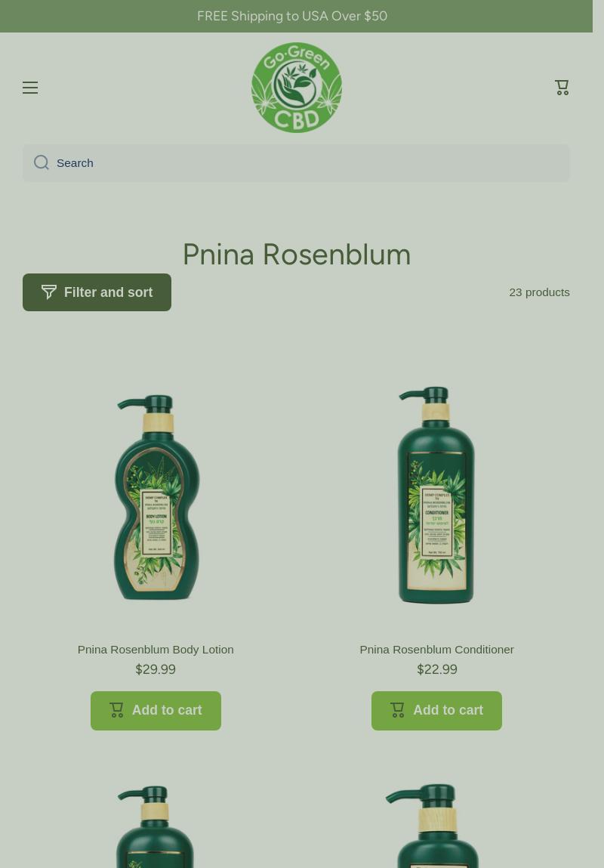Open the bottom-right product bottle image

click(433, 825)
